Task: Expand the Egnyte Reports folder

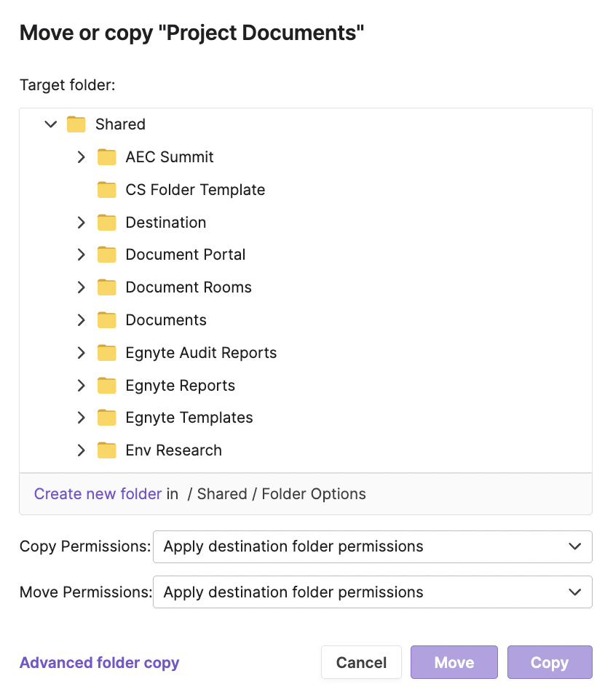Action: (x=82, y=386)
